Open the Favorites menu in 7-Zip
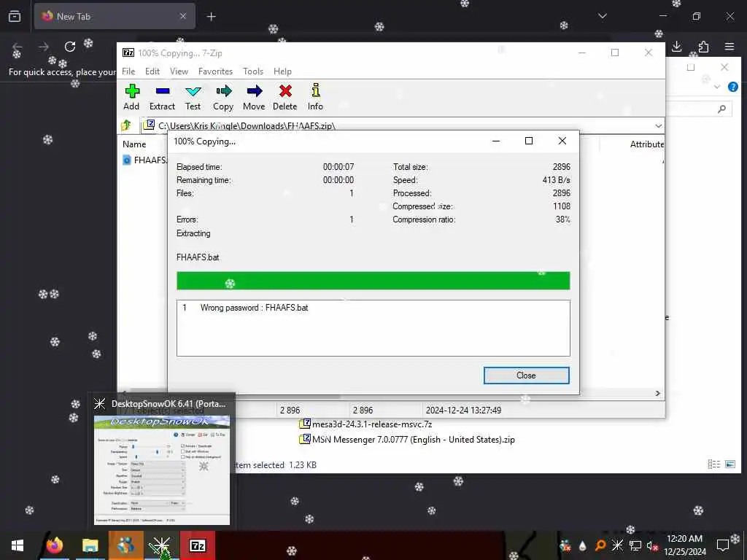This screenshot has width=747, height=560. (x=215, y=71)
